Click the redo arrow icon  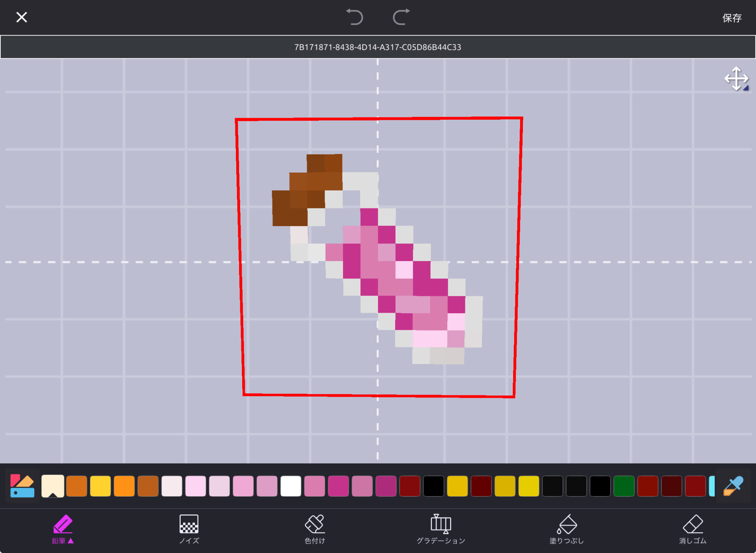pos(401,17)
